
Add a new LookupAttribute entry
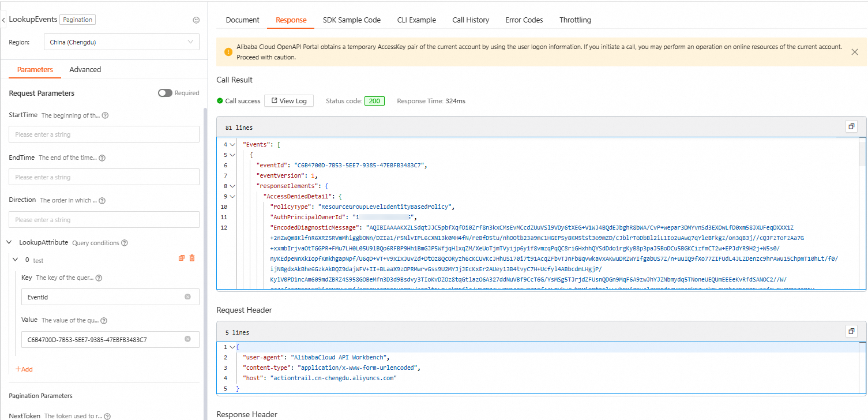tap(24, 369)
